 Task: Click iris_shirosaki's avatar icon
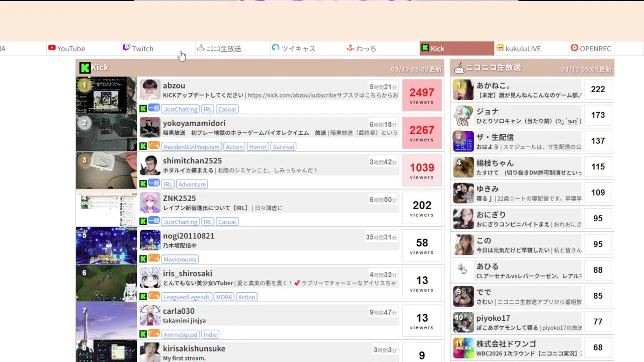150,278
